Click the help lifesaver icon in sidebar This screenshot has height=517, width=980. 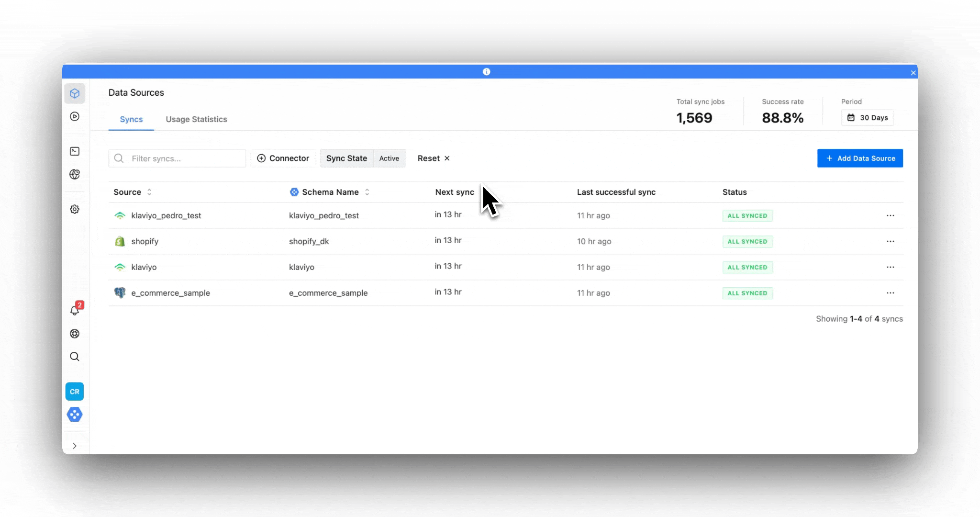[75, 334]
